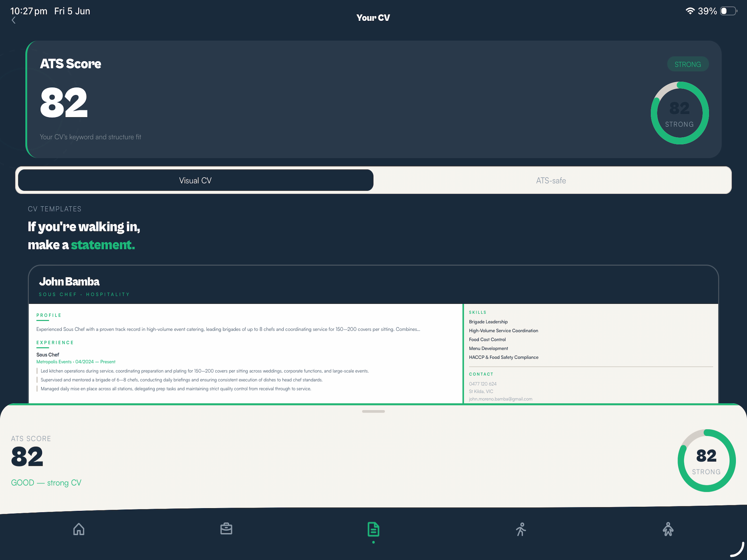Click 'GOOD — strong CV' status text
This screenshot has width=747, height=560.
46,483
